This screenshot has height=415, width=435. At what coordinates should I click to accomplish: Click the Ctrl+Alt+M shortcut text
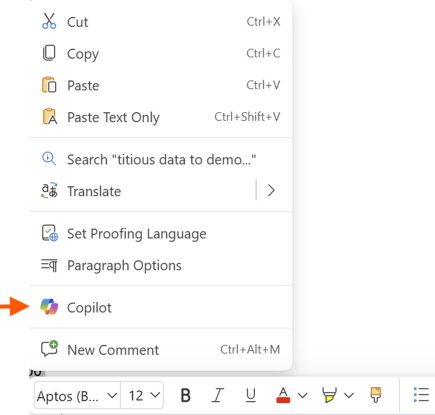[250, 349]
